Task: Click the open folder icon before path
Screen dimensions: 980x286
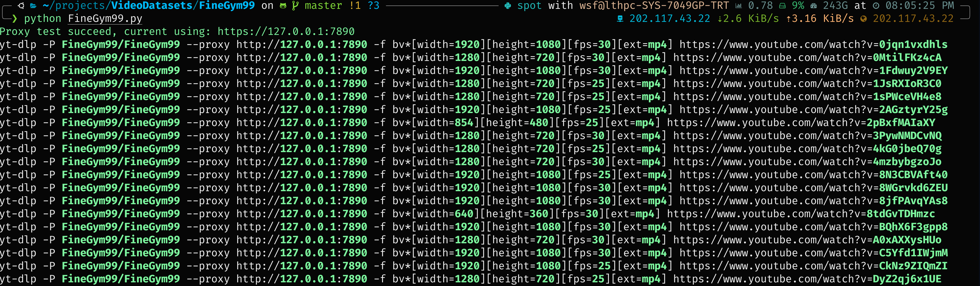Action: click(x=34, y=5)
